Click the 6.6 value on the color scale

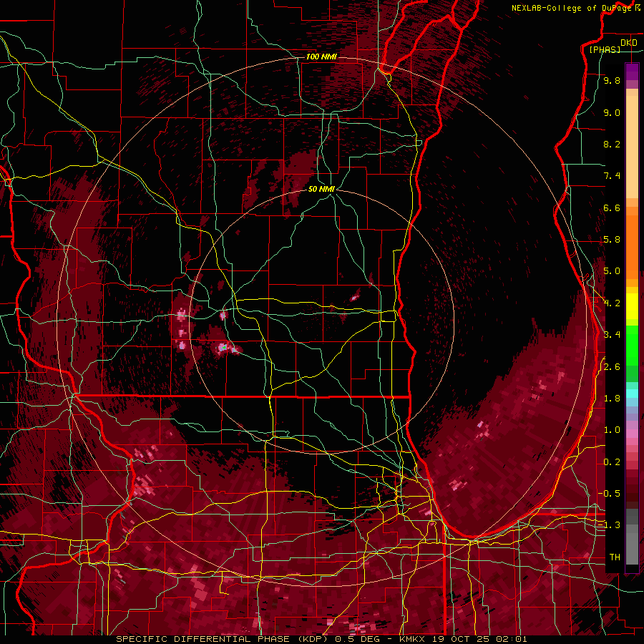[x=612, y=208]
